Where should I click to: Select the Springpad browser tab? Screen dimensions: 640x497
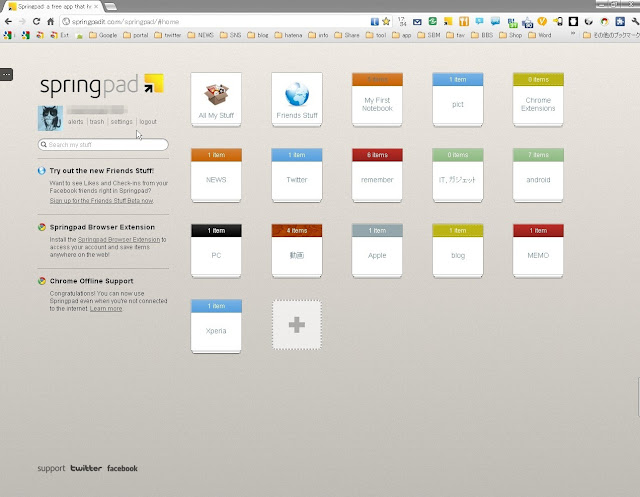[51, 7]
